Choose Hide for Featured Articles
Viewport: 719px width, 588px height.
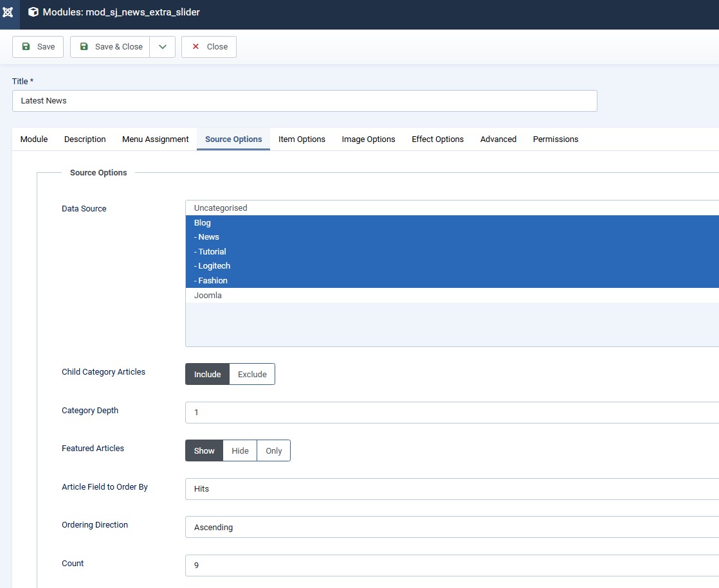pos(240,451)
